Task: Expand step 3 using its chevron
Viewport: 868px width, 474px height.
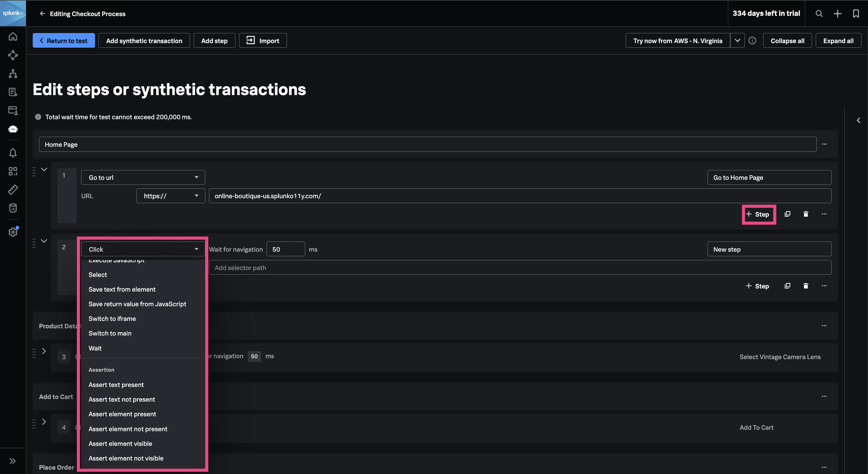Action: click(x=44, y=351)
